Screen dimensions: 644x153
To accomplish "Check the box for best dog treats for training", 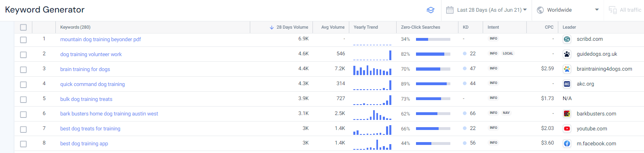I will (x=23, y=130).
